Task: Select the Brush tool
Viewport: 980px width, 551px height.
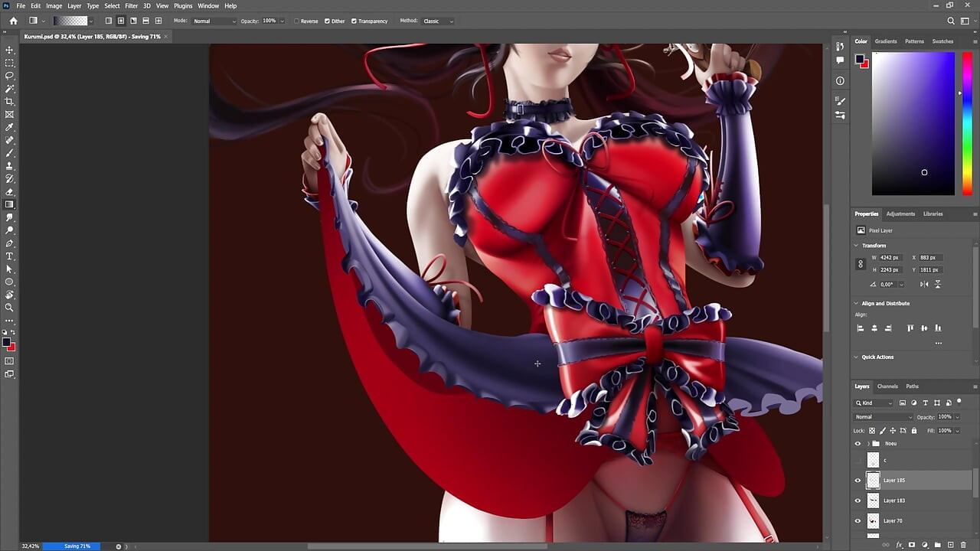Action: click(10, 153)
